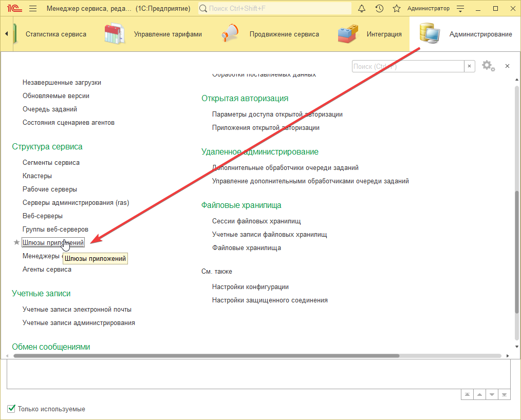This screenshot has height=420, width=521.
Task: Open Настройки конфигурации link
Action: click(x=250, y=287)
